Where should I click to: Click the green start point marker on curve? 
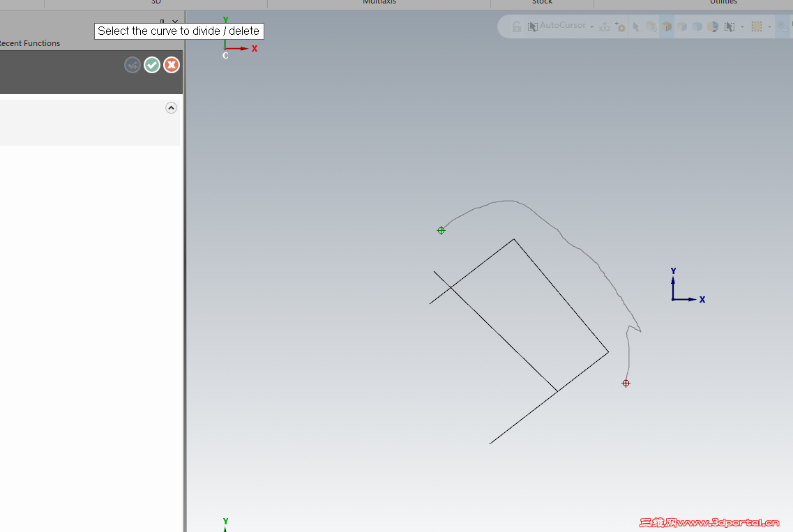pos(441,231)
